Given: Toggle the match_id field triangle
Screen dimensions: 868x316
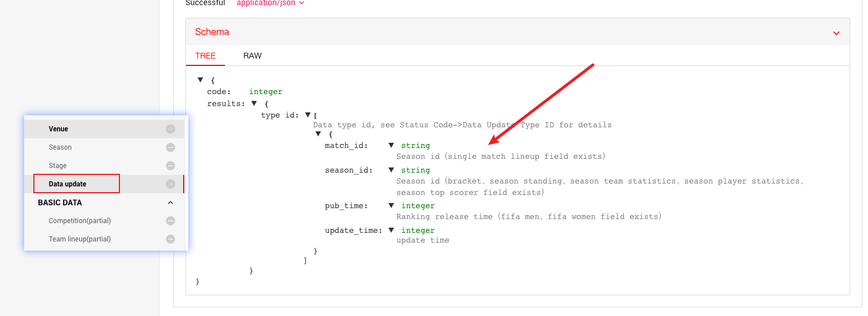Looking at the screenshot, I should [x=392, y=146].
